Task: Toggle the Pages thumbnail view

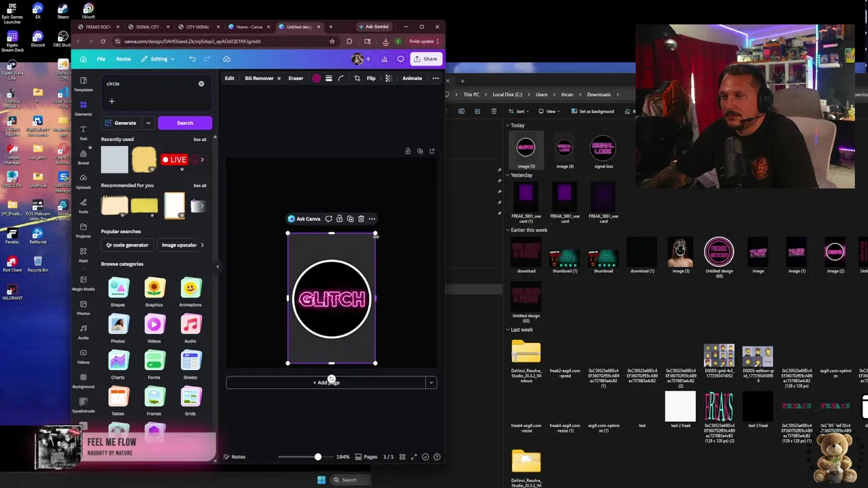Action: pyautogui.click(x=367, y=457)
